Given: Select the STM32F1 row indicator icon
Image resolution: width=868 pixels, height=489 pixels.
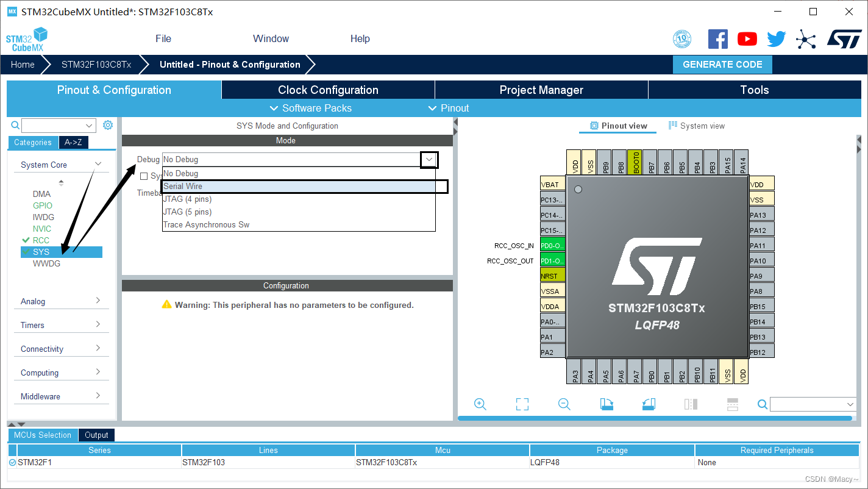Looking at the screenshot, I should pyautogui.click(x=13, y=462).
